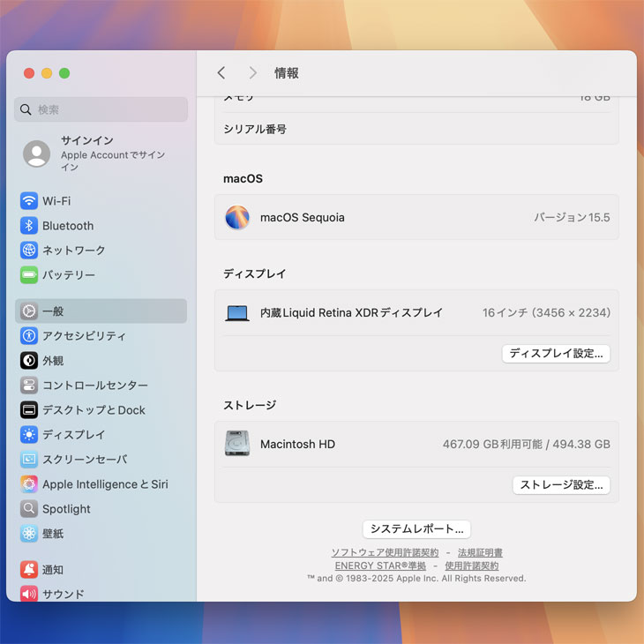Click the ストレージ section heading
The height and width of the screenshot is (644, 644).
(250, 406)
